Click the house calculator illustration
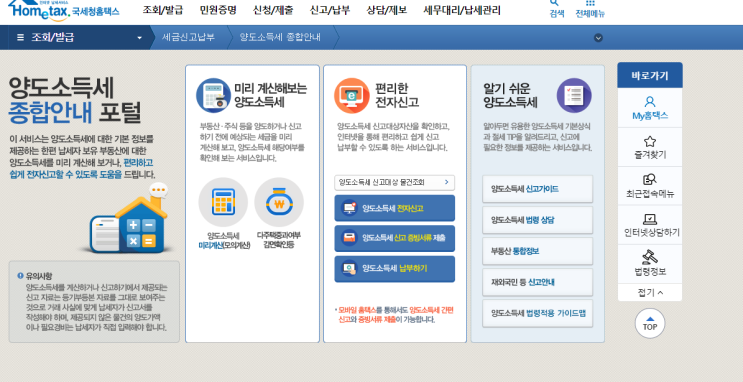Image resolution: width=743 pixels, height=382 pixels. (x=128, y=219)
